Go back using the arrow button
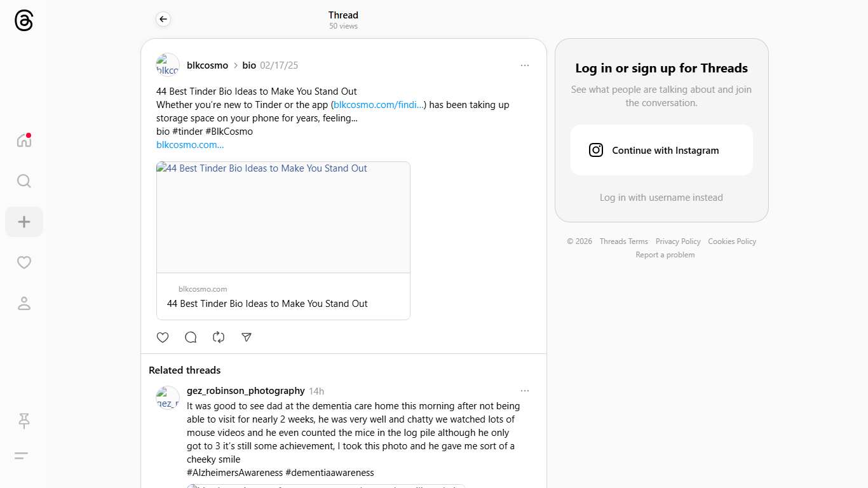868x488 pixels. click(163, 20)
